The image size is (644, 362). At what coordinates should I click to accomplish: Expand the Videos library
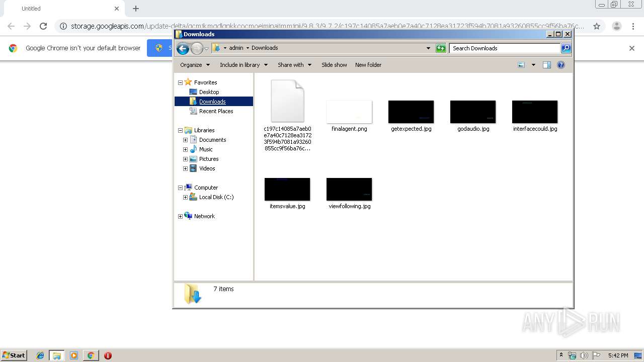(185, 168)
